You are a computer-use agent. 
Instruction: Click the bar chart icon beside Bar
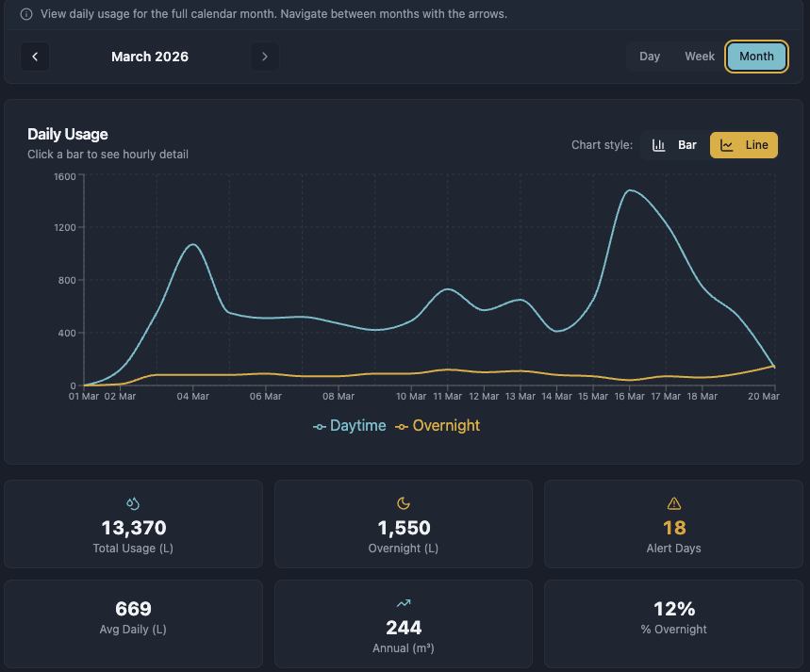[x=658, y=144]
